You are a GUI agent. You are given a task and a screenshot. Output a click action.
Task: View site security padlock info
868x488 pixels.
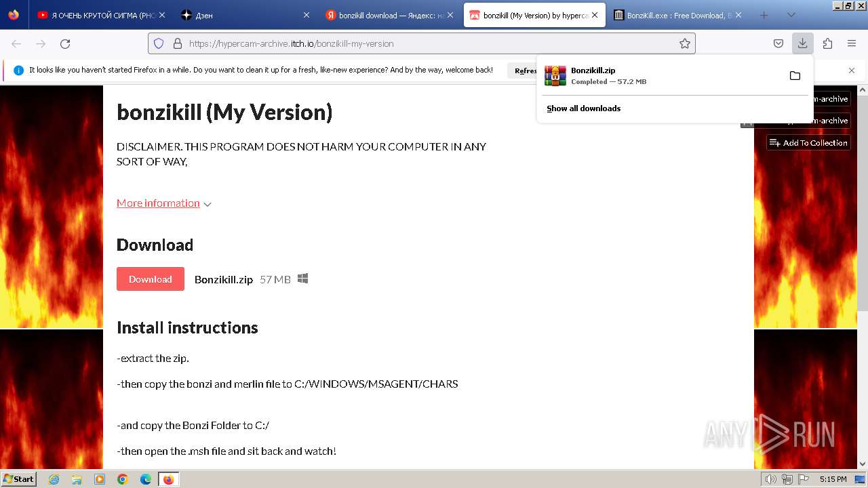(x=178, y=43)
